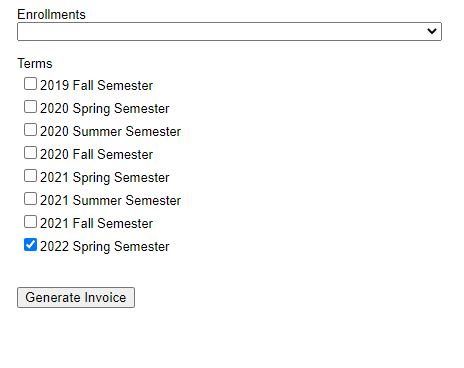Click the Enrollments dropdown chevron arrow
The width and height of the screenshot is (464, 368).
432,31
